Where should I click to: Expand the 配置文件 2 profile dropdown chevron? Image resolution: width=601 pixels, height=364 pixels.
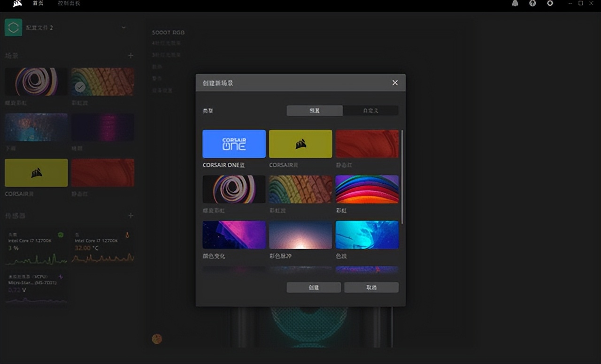pyautogui.click(x=123, y=28)
